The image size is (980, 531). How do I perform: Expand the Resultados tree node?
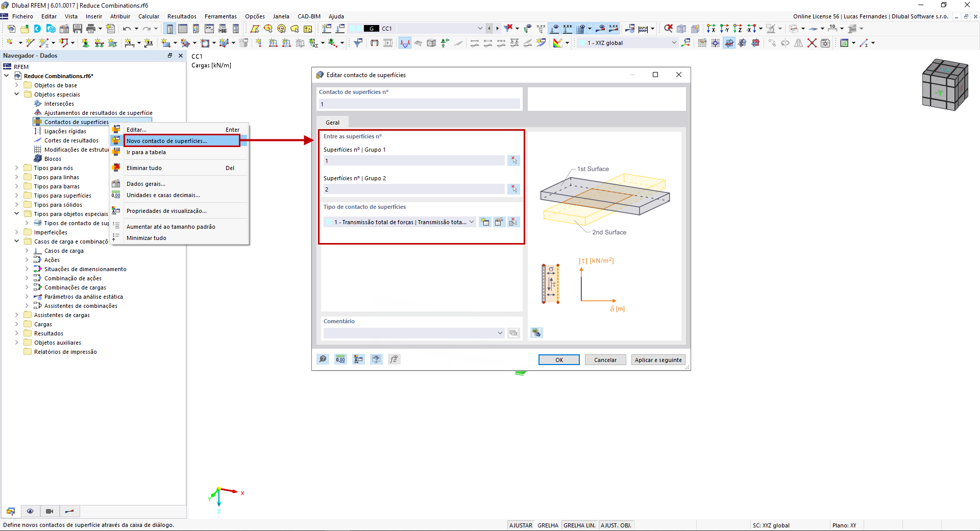click(x=17, y=333)
